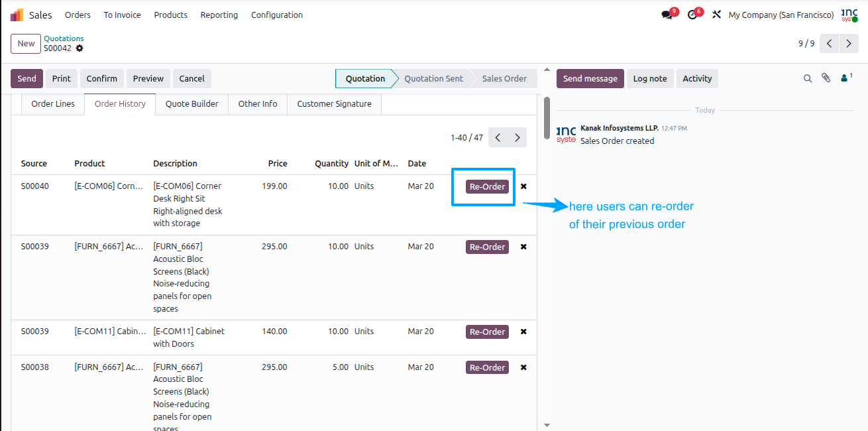Select the Quotation status stage
The height and width of the screenshot is (431, 868).
tap(365, 78)
